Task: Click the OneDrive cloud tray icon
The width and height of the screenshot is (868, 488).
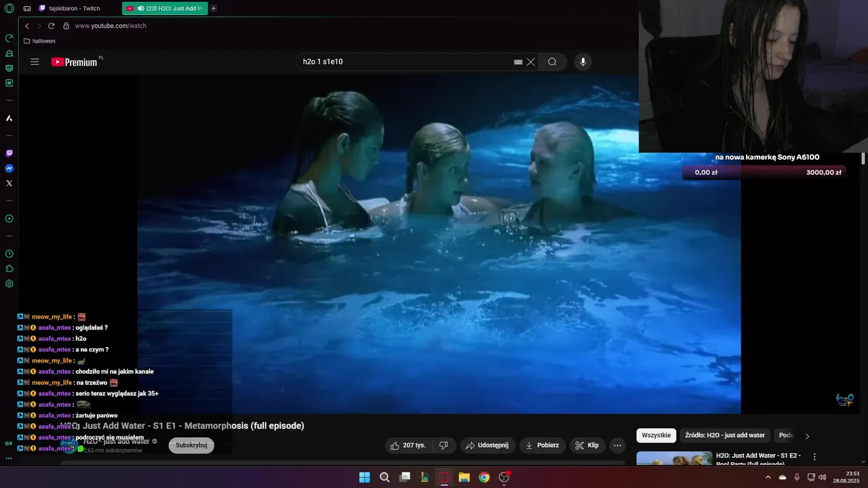Action: coord(783,477)
